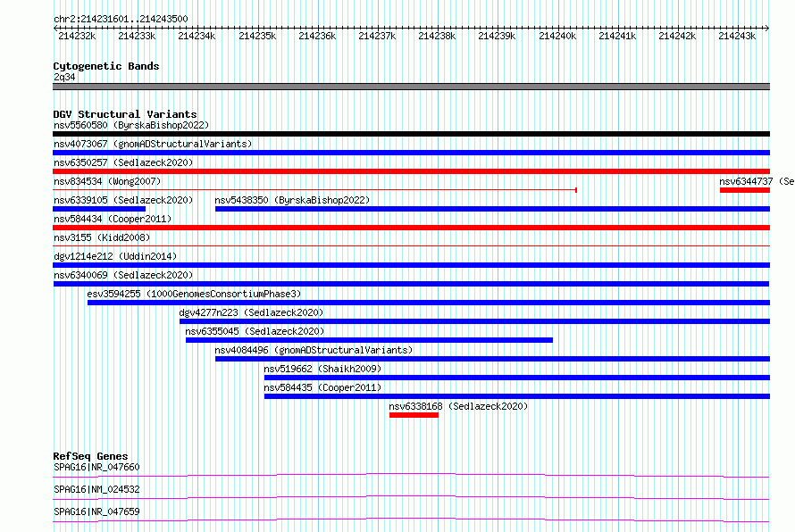Select the thin red nsv834534 variant line
Image resolution: width=795 pixels, height=532 pixels.
[x=314, y=190]
